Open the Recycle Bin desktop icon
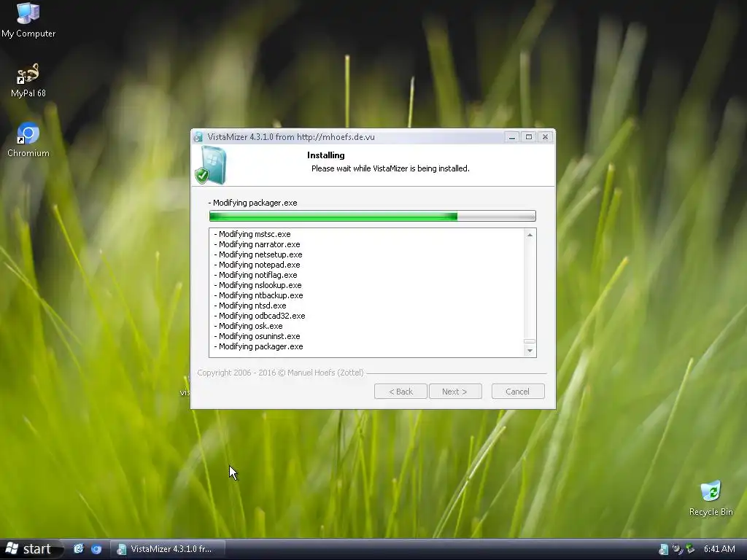747x560 pixels. coord(711,499)
